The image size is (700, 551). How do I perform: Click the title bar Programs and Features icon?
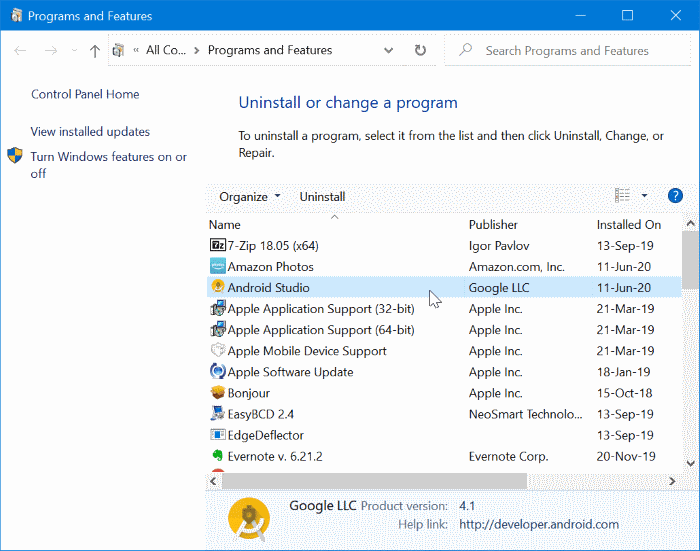[x=17, y=16]
